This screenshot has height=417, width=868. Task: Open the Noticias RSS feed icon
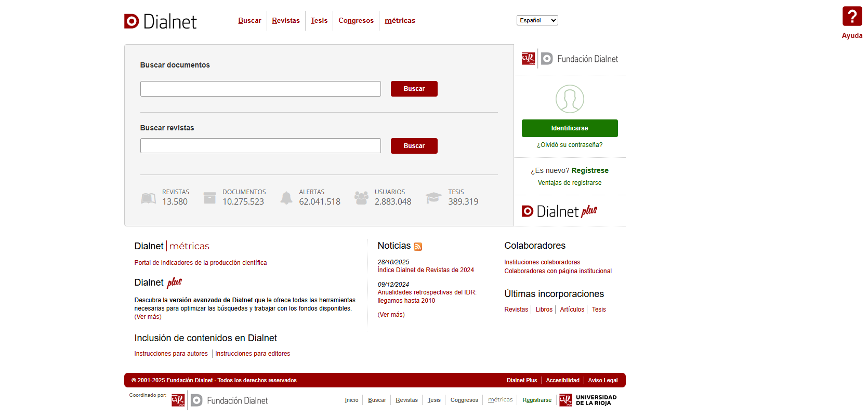[x=418, y=247]
